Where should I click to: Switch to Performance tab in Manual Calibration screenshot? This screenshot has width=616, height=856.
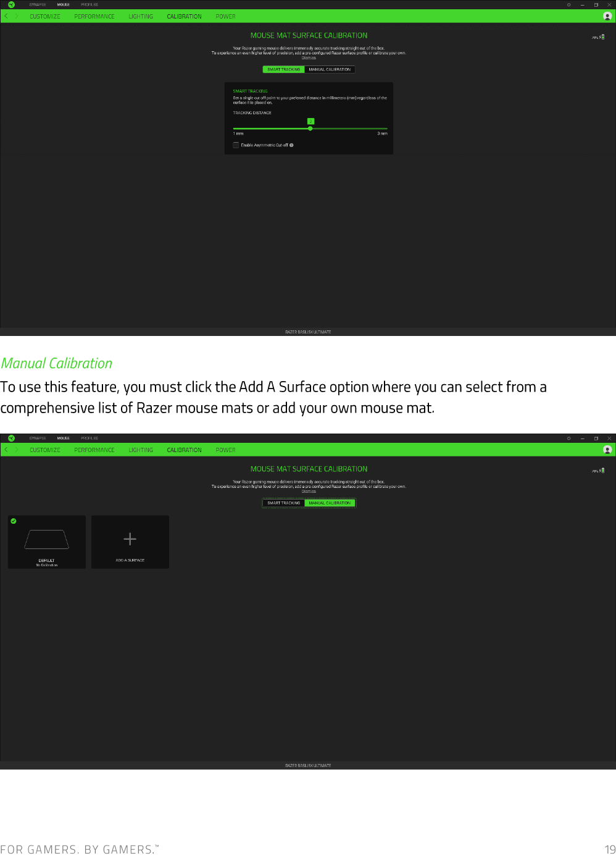coord(94,450)
